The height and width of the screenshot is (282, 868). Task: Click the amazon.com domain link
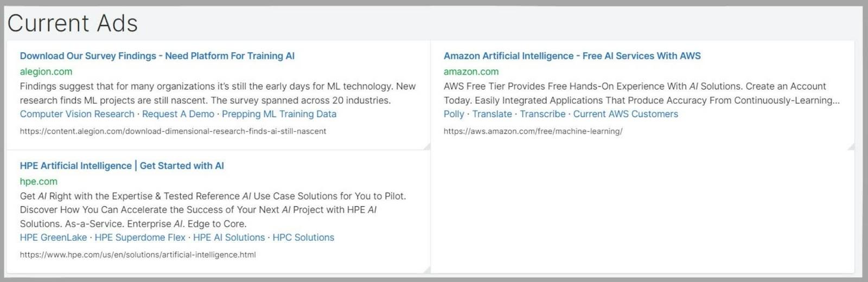coord(471,72)
